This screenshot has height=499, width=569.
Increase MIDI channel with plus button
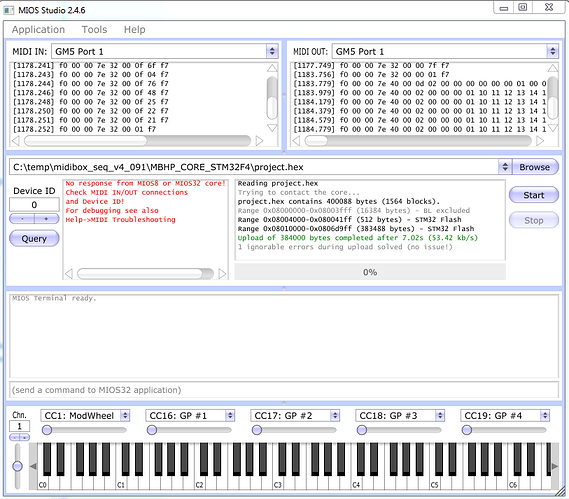pos(25,438)
